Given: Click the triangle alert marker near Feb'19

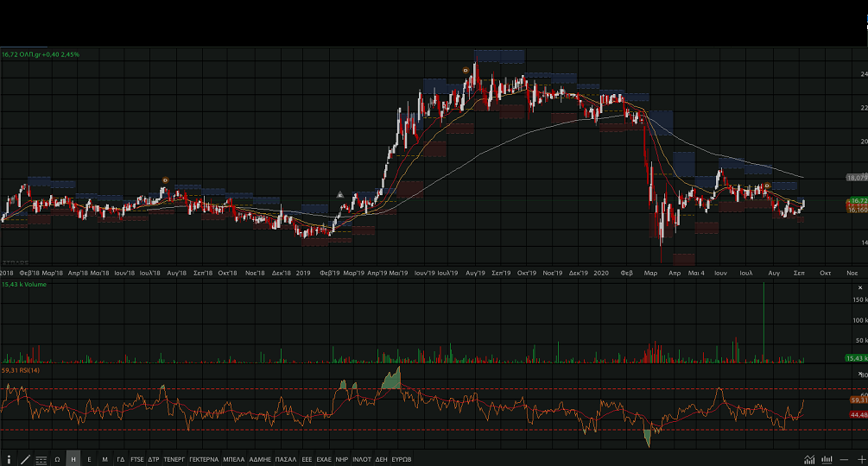Looking at the screenshot, I should [x=340, y=194].
